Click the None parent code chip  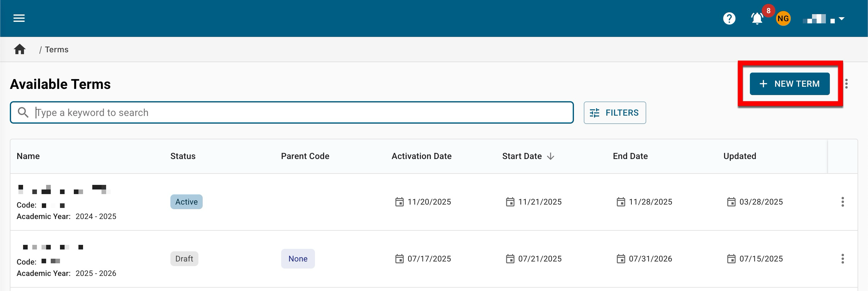pos(297,259)
